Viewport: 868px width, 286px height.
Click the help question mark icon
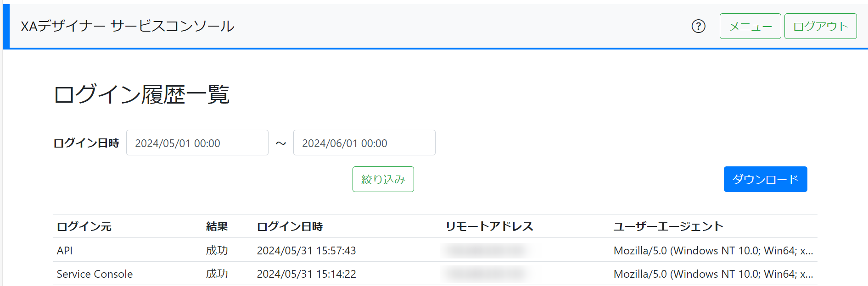click(698, 27)
